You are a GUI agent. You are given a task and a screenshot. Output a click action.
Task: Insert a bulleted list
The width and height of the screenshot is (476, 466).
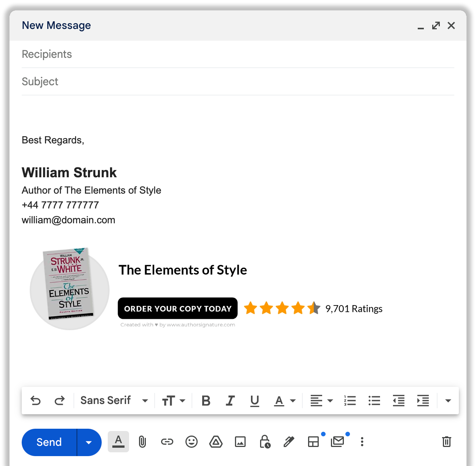(x=374, y=401)
